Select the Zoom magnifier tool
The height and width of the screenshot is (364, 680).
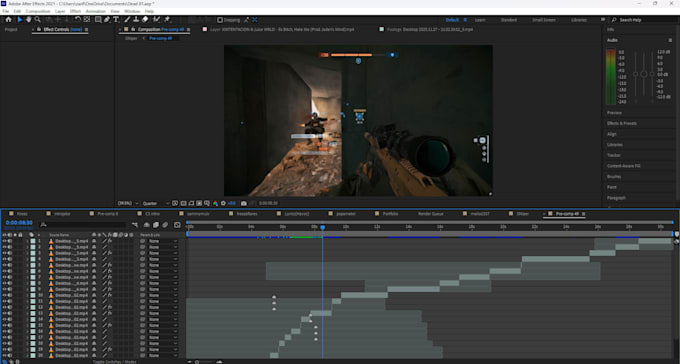click(38, 20)
